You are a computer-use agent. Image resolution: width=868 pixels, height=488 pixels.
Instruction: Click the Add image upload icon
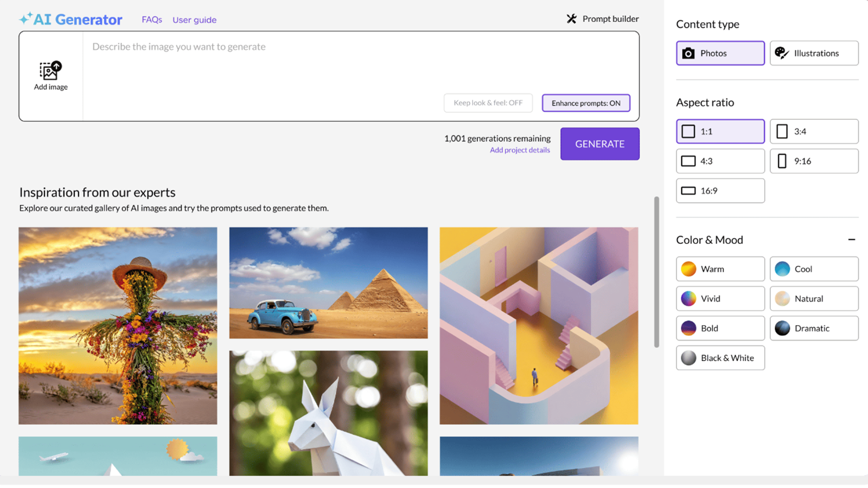point(50,70)
